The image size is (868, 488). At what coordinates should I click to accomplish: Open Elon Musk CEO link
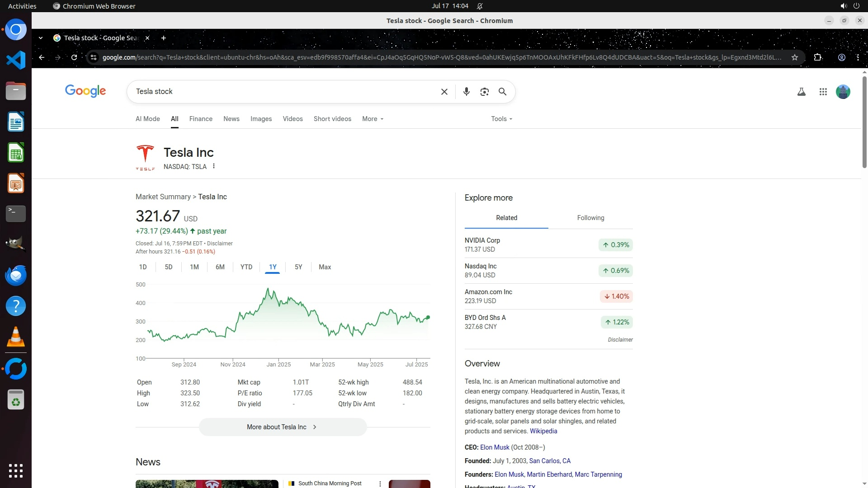[495, 447]
